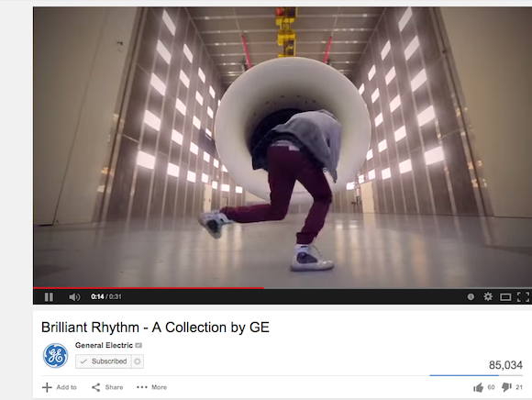Click the video frame with dancer
The height and width of the screenshot is (400, 532).
283,147
